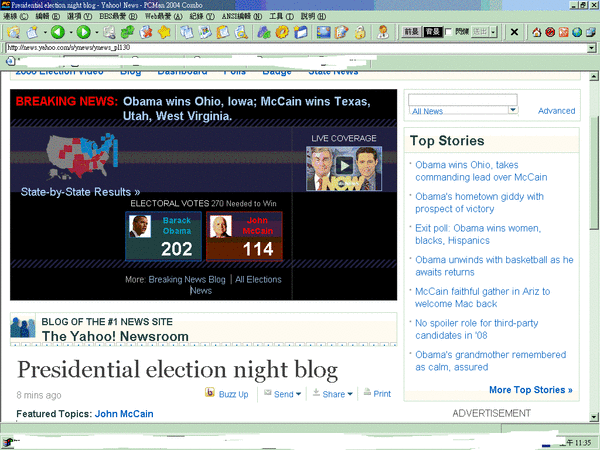Open John McCain featured topic link
The height and width of the screenshot is (450, 600).
pos(124,414)
